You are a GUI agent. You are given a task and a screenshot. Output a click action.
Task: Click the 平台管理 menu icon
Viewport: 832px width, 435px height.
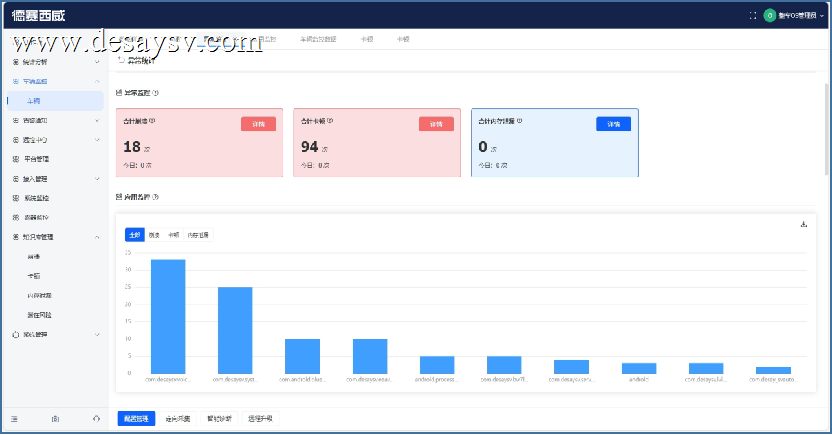(x=15, y=159)
